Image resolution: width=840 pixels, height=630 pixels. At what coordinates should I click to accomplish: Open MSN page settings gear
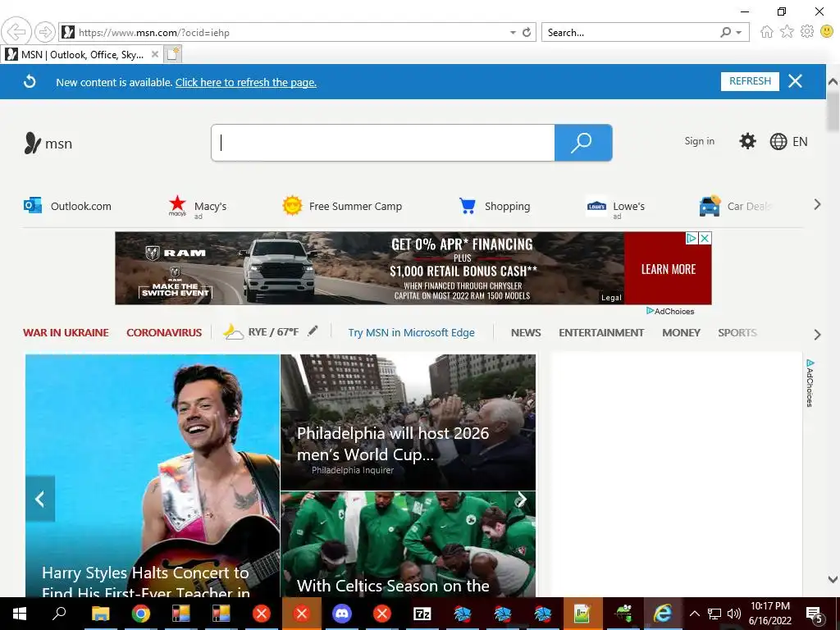747,141
